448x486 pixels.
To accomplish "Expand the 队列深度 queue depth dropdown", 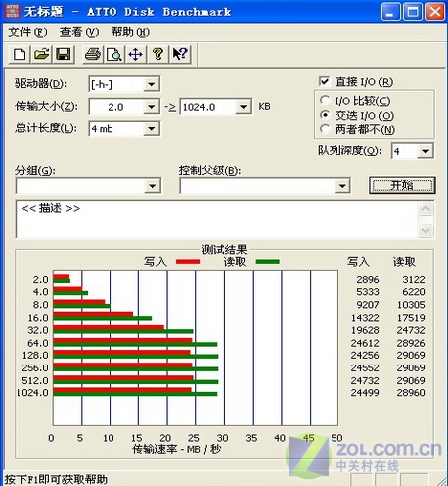I will [x=425, y=151].
